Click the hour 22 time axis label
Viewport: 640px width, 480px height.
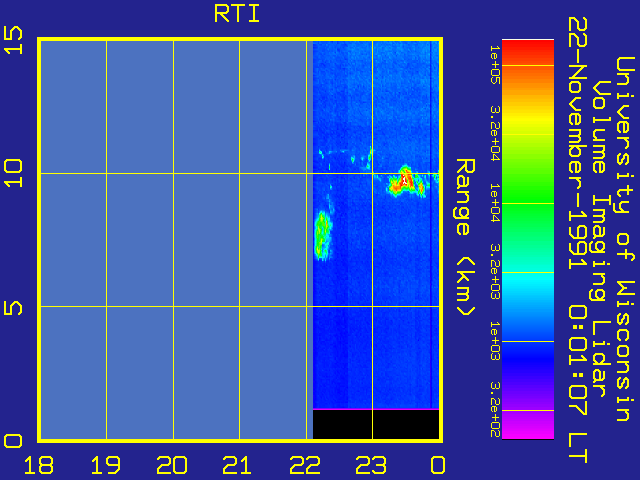click(x=304, y=465)
